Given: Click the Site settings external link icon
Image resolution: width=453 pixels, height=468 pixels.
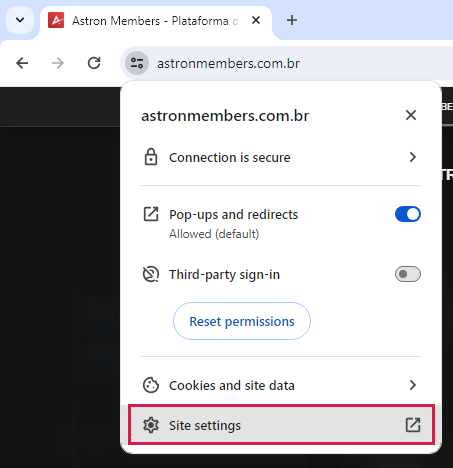Looking at the screenshot, I should pos(413,425).
